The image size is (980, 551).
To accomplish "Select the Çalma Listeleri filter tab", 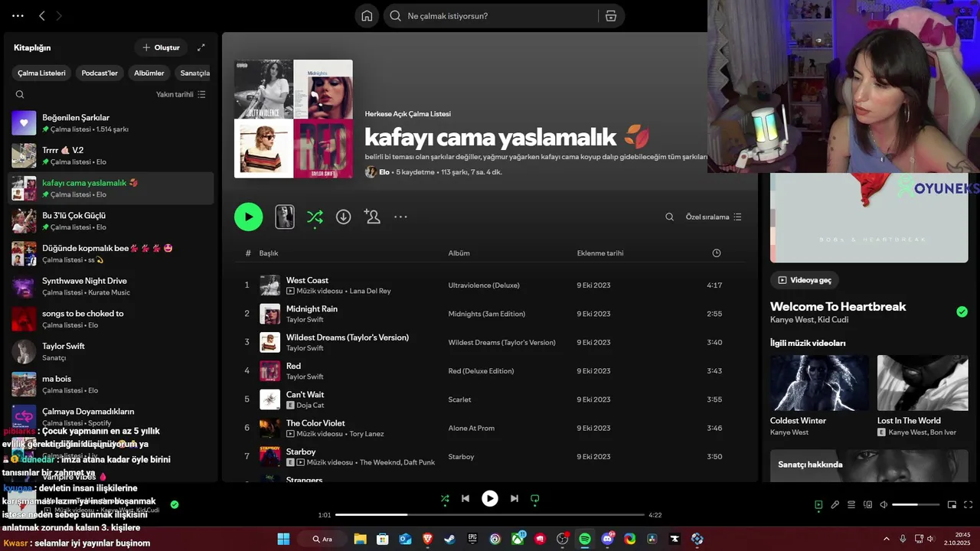I will [42, 73].
